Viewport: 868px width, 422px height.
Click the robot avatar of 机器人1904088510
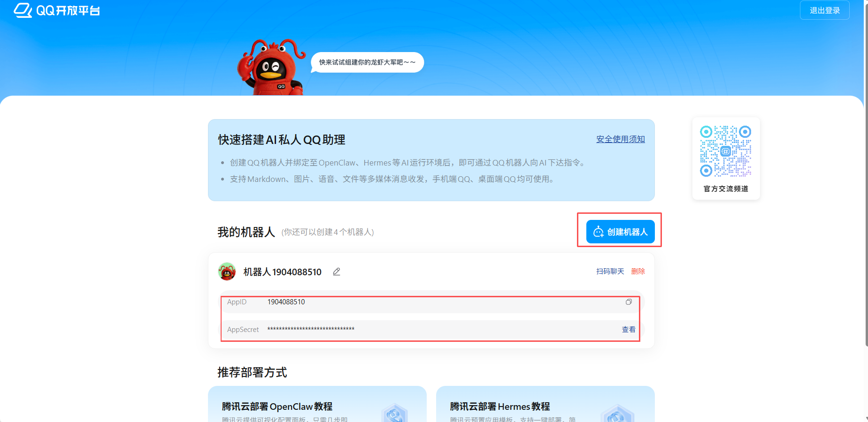(227, 271)
